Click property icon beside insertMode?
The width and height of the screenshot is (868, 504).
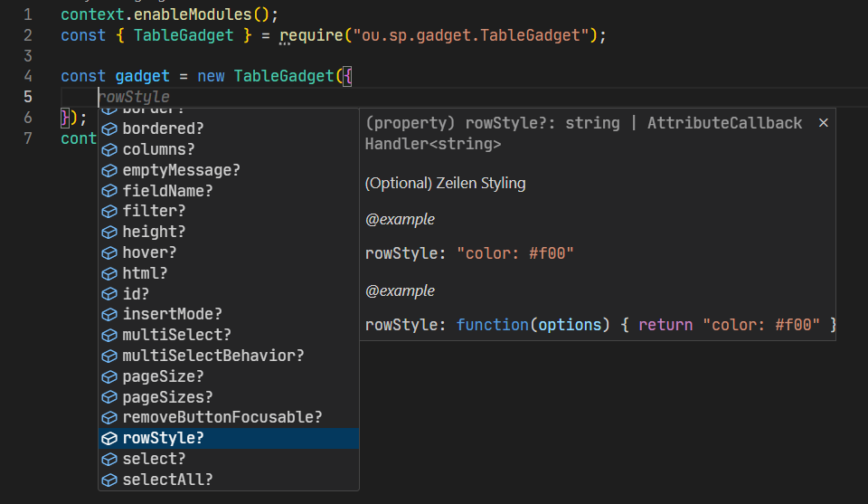click(109, 314)
